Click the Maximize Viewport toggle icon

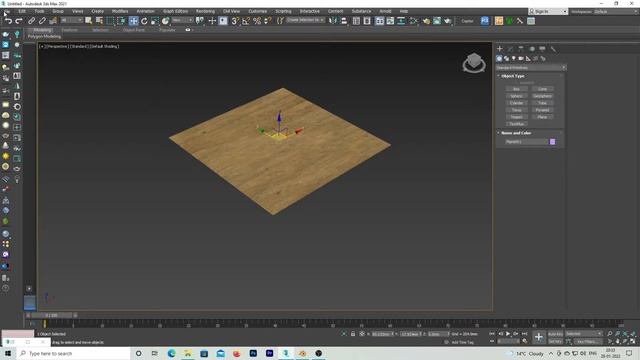[x=633, y=341]
